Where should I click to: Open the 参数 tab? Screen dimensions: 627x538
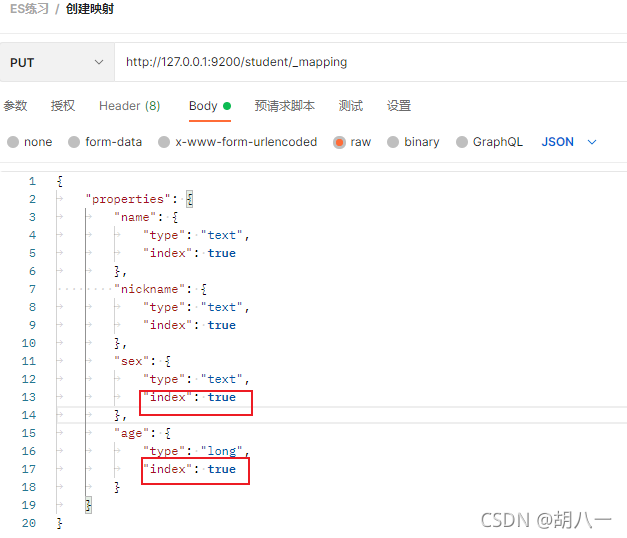coord(15,106)
